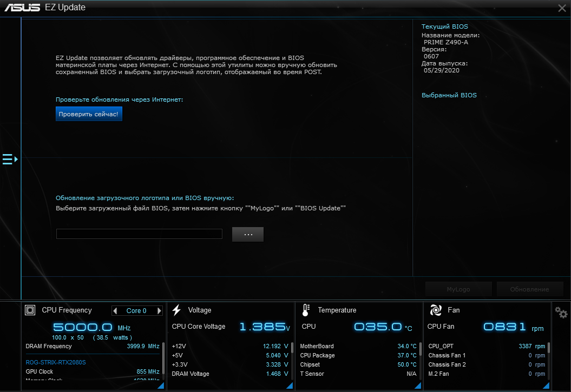
Task: Click the 'Текущий BIOS' heading
Action: pyautogui.click(x=445, y=26)
